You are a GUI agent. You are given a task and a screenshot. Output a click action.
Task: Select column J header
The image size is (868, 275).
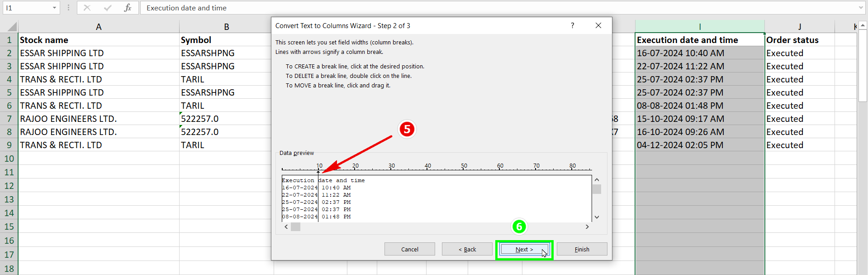tap(799, 27)
